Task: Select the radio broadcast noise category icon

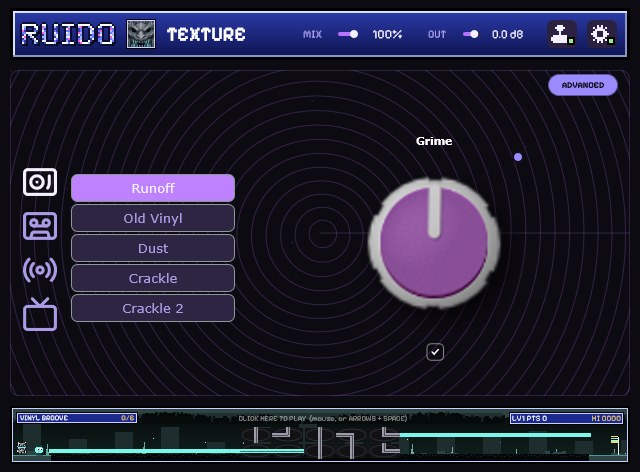Action: pos(40,270)
